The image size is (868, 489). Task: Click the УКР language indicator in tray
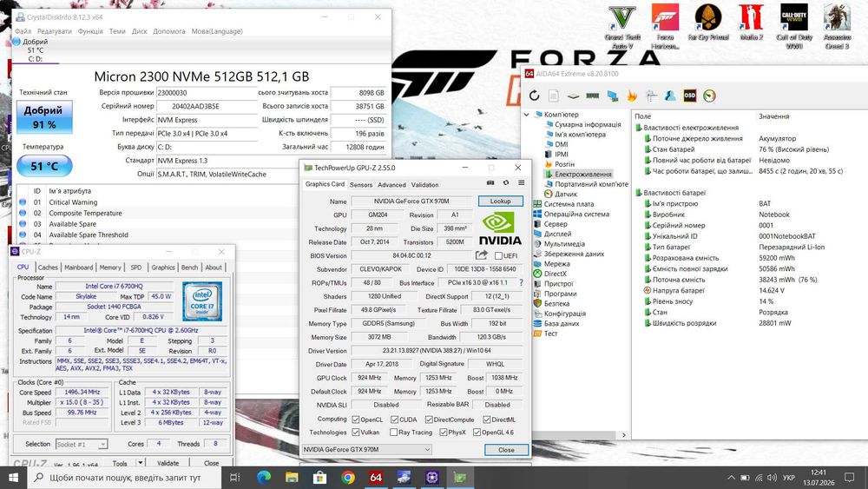coord(789,478)
